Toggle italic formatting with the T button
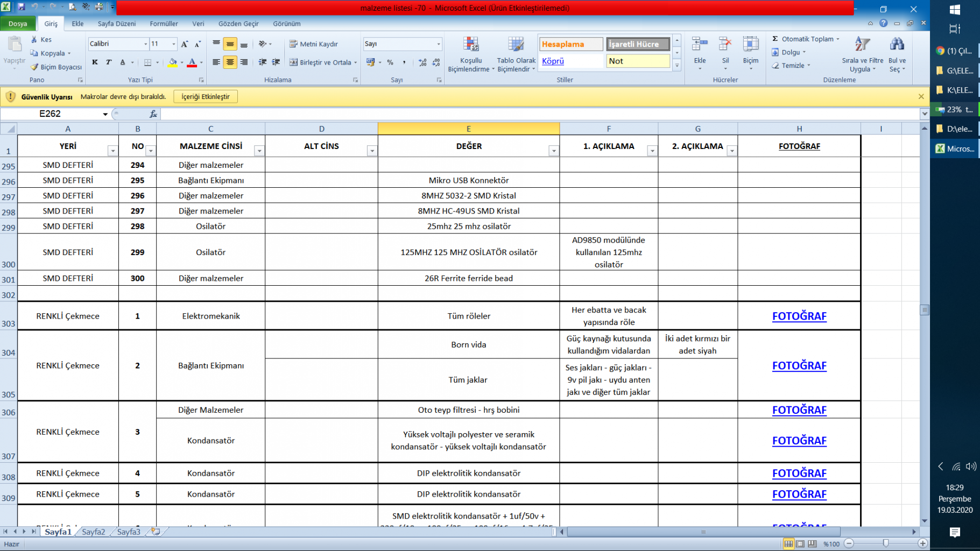This screenshot has height=551, width=980. [x=109, y=62]
